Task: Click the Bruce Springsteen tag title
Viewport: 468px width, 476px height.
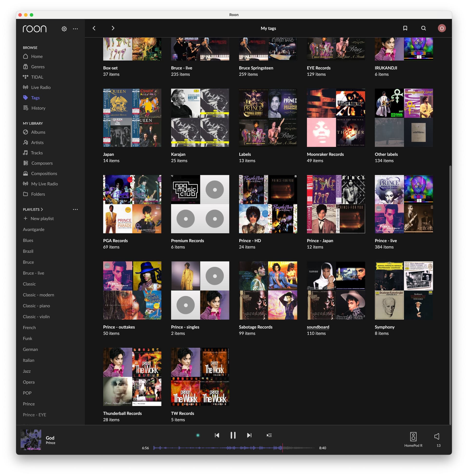Action: (x=256, y=68)
